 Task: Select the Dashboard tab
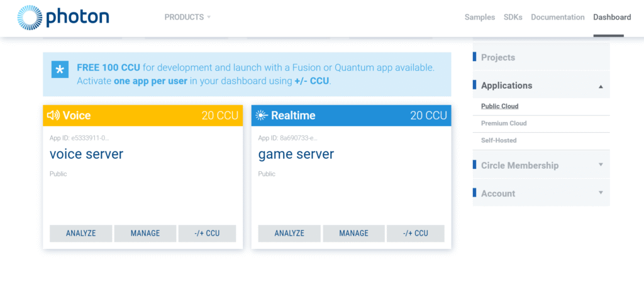click(611, 17)
